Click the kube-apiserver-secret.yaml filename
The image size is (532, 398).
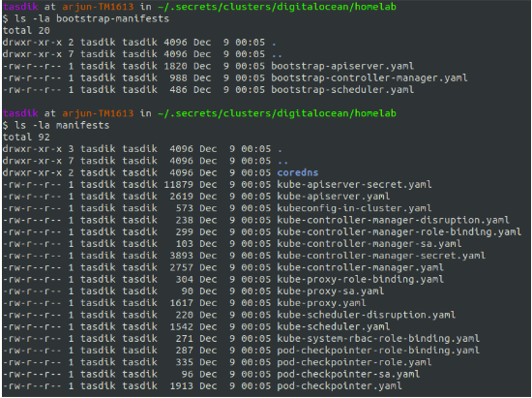(354, 185)
